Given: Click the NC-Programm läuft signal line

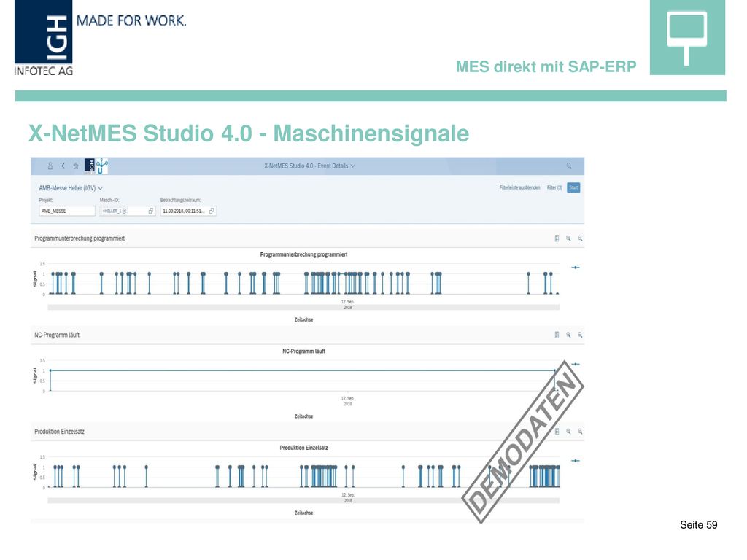Looking at the screenshot, I should (303, 370).
